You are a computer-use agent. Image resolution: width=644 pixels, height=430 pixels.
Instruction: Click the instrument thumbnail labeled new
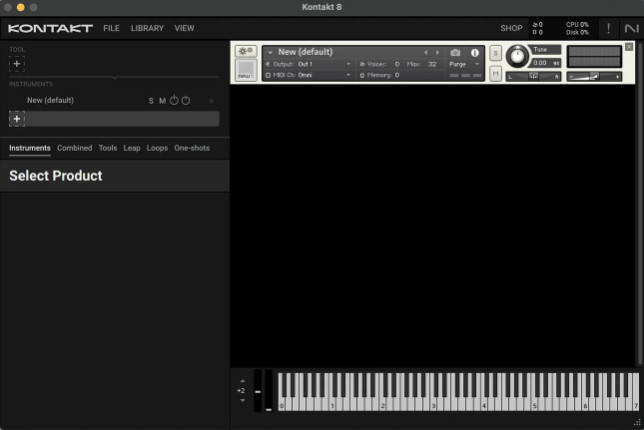click(x=246, y=70)
